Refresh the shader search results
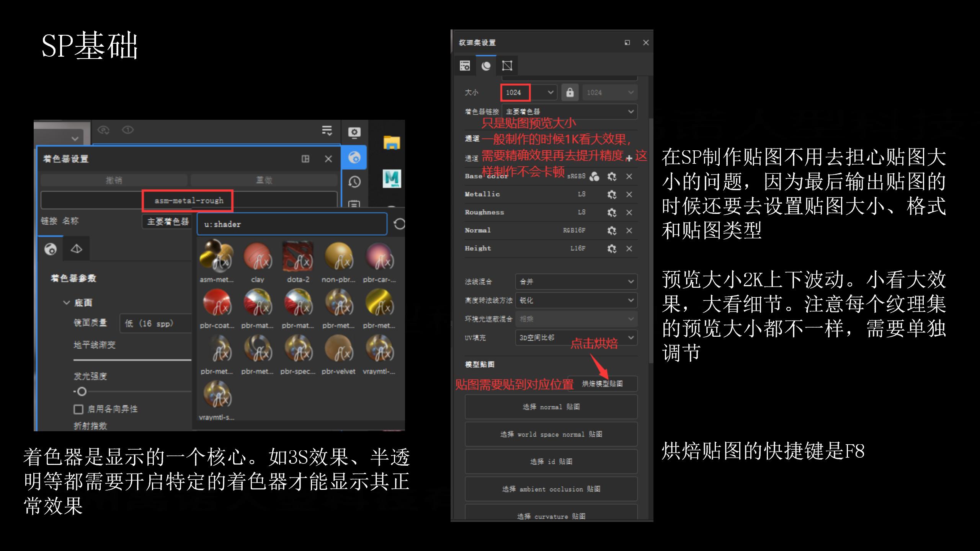The height and width of the screenshot is (551, 980). point(399,224)
